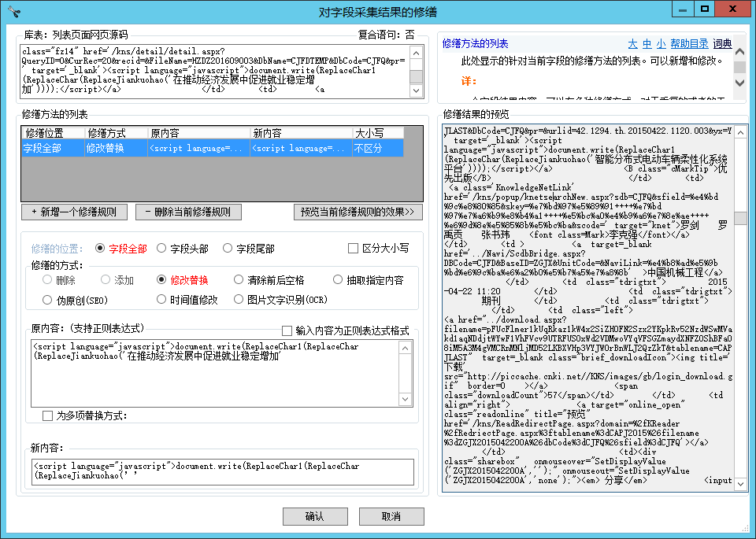This screenshot has height=539, width=756.
Task: Click the 原内容 column header
Action: pos(198,133)
